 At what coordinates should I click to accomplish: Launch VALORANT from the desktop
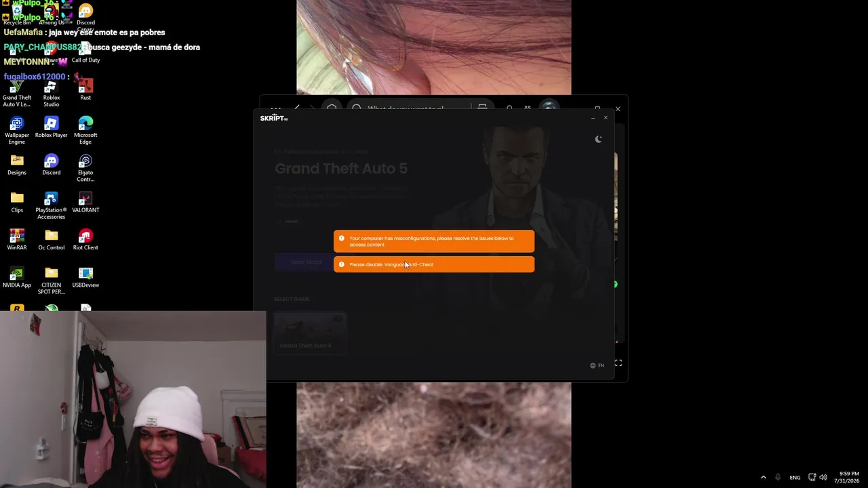coord(85,202)
